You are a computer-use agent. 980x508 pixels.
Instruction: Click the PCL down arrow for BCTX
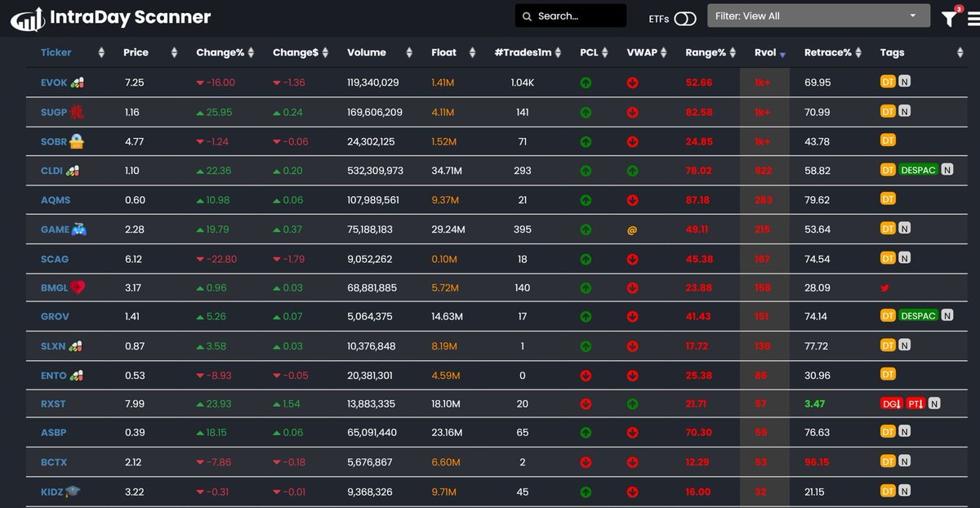click(x=586, y=462)
